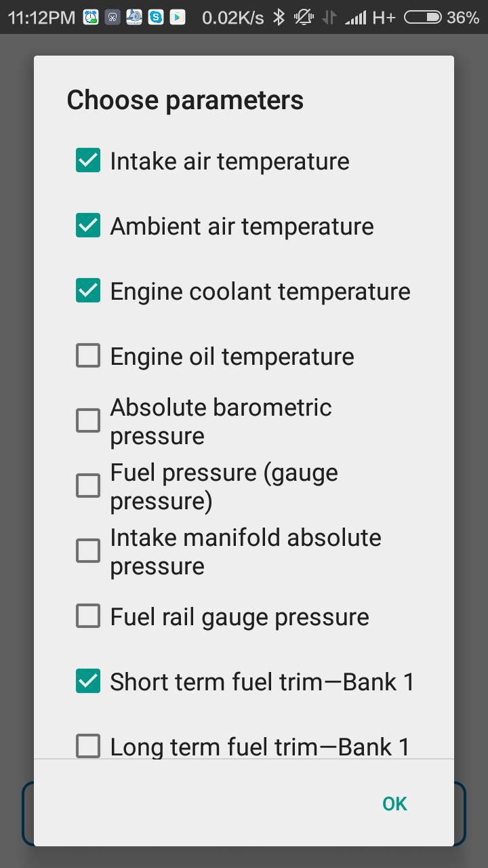Uncheck Intake air temperature checkbox

pos(88,161)
